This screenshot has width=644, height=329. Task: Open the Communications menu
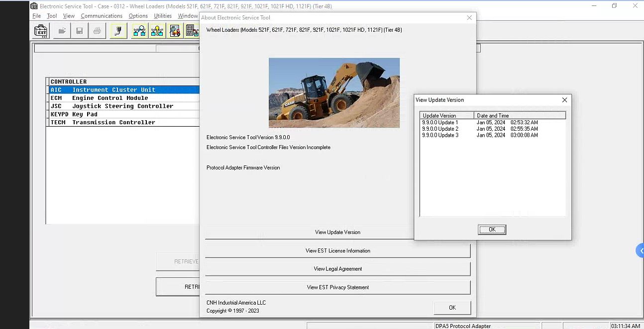point(102,16)
